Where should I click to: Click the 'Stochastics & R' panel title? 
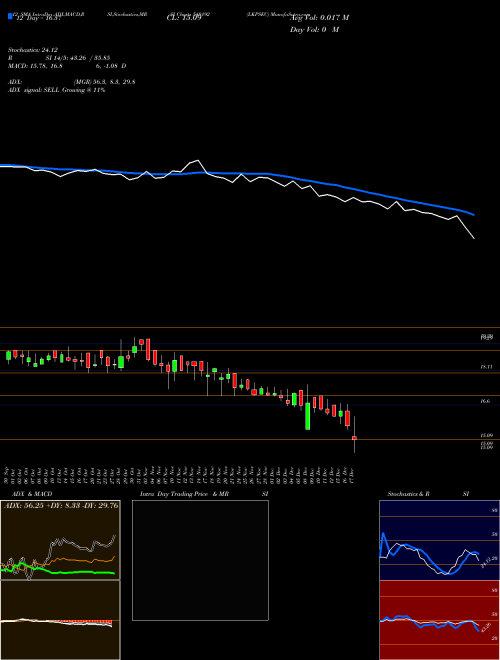tap(409, 494)
